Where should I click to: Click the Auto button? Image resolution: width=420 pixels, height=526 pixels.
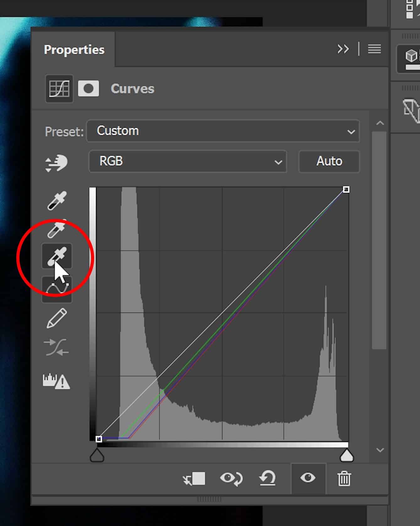pos(329,161)
